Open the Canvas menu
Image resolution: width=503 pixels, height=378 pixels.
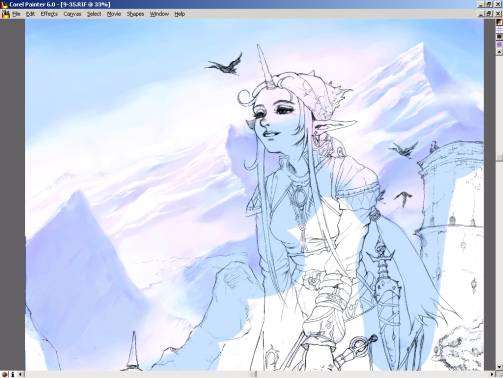point(72,14)
